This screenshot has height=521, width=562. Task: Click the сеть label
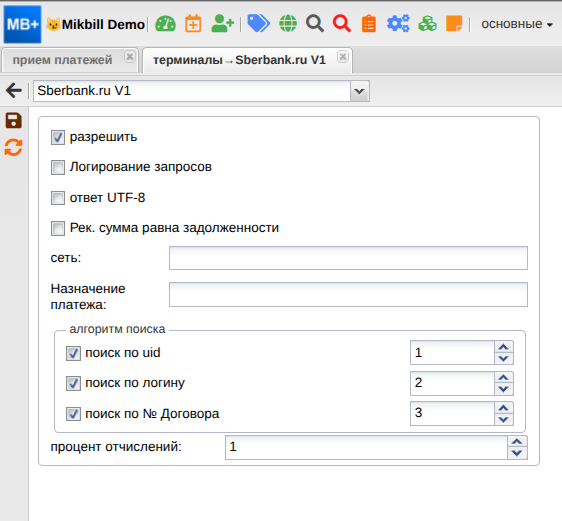click(66, 258)
